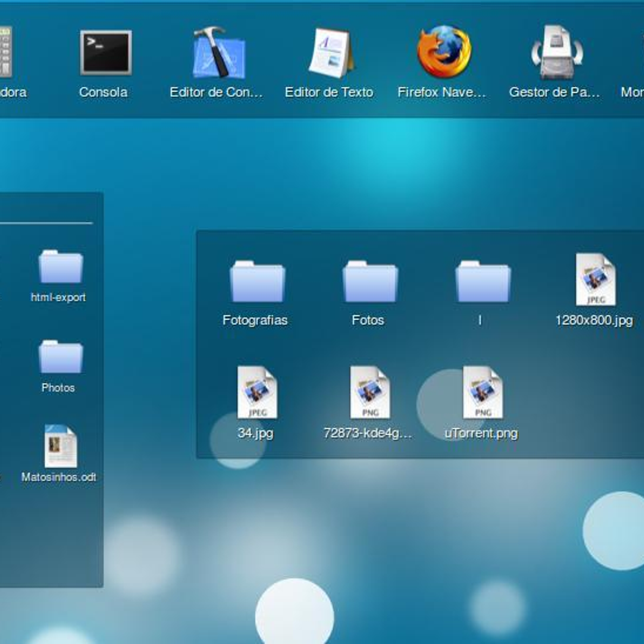
Task: Launch Editor de Con... hammer icon
Action: 219,52
